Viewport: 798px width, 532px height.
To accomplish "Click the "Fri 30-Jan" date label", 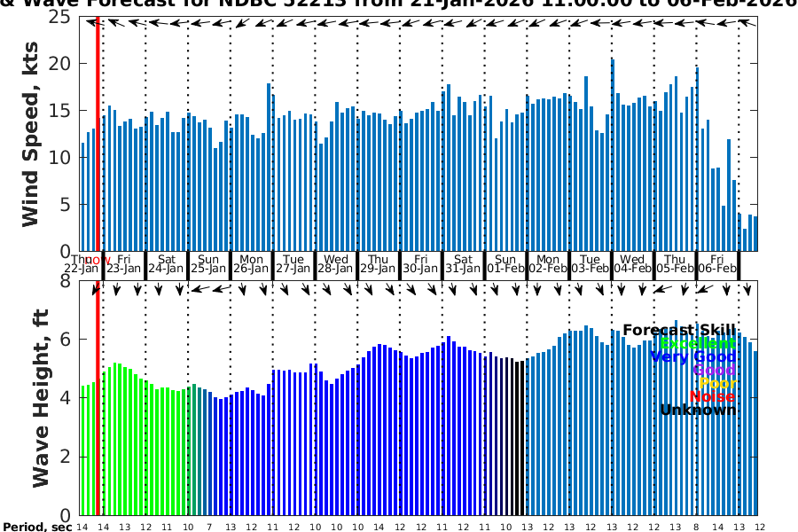I will click(420, 263).
